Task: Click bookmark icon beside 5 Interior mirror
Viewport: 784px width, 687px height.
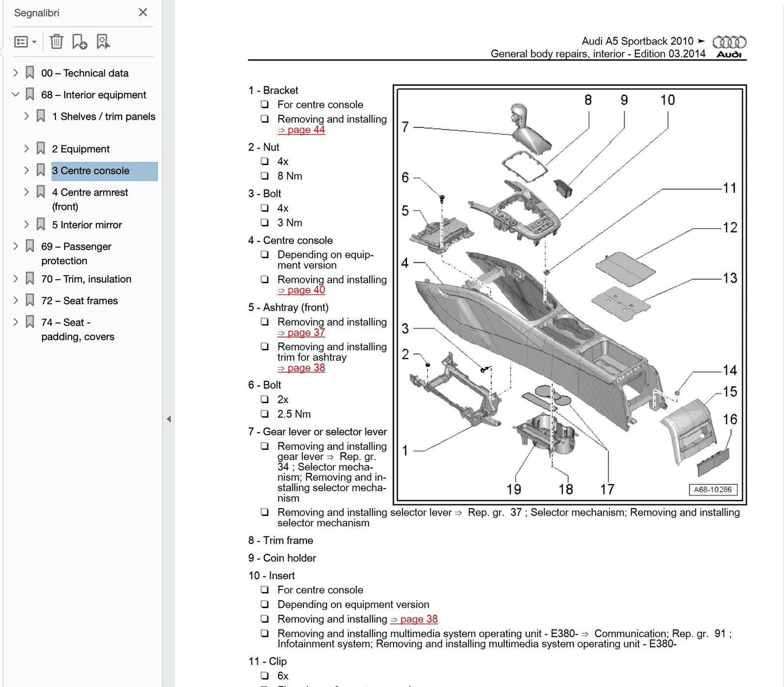Action: click(x=41, y=224)
